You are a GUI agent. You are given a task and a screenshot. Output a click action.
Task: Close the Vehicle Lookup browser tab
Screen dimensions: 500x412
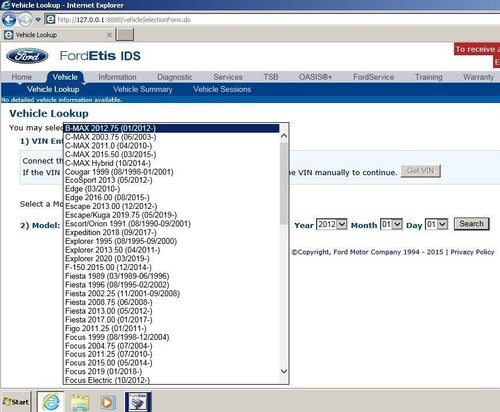coord(109,35)
